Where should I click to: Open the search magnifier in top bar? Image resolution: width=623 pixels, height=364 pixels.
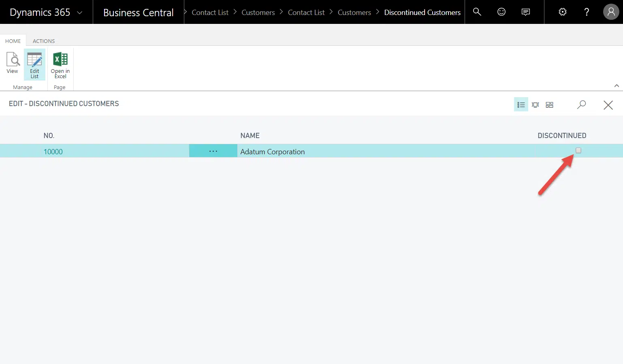tap(477, 12)
